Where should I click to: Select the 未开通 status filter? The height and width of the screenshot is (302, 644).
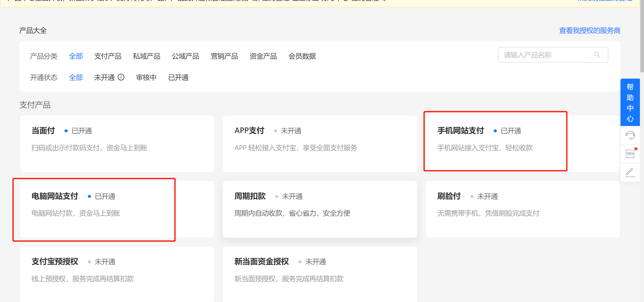tap(104, 77)
